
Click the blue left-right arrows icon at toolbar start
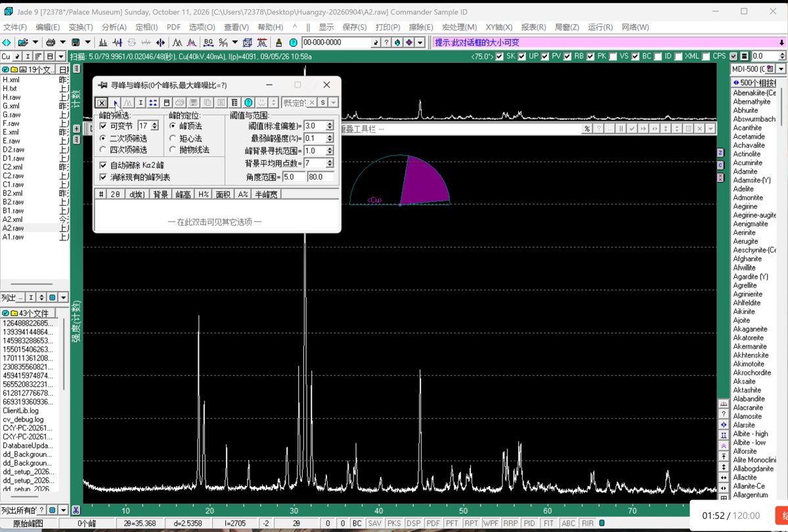tap(7, 42)
